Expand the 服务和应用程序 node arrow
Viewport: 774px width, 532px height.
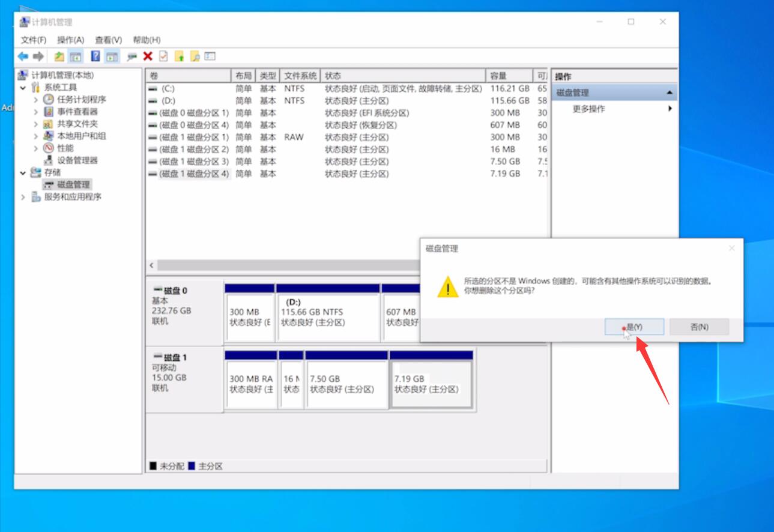tap(23, 197)
